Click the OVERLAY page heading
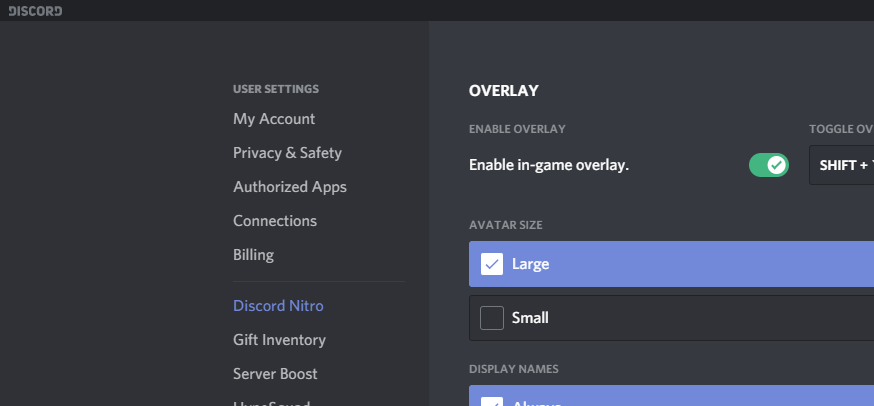 click(x=503, y=91)
